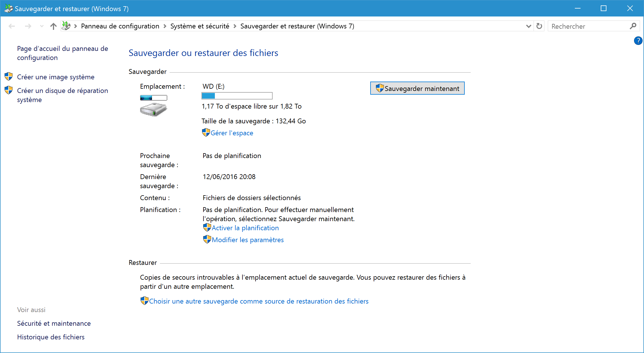Open the Gérer l'espace link
Screen dimensions: 644x353
tap(232, 133)
